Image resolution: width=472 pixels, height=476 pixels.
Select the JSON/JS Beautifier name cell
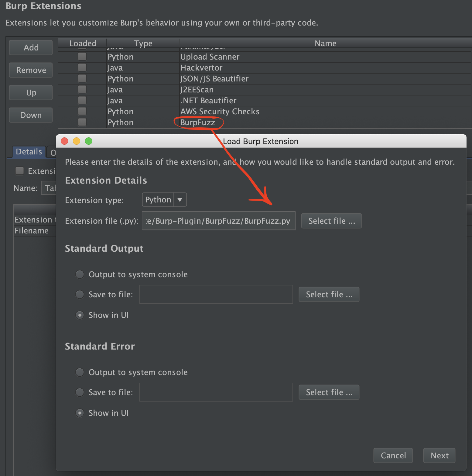pyautogui.click(x=325, y=79)
